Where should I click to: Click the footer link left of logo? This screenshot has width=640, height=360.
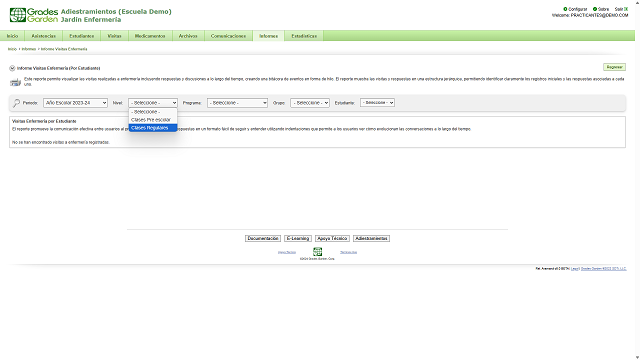tap(287, 252)
